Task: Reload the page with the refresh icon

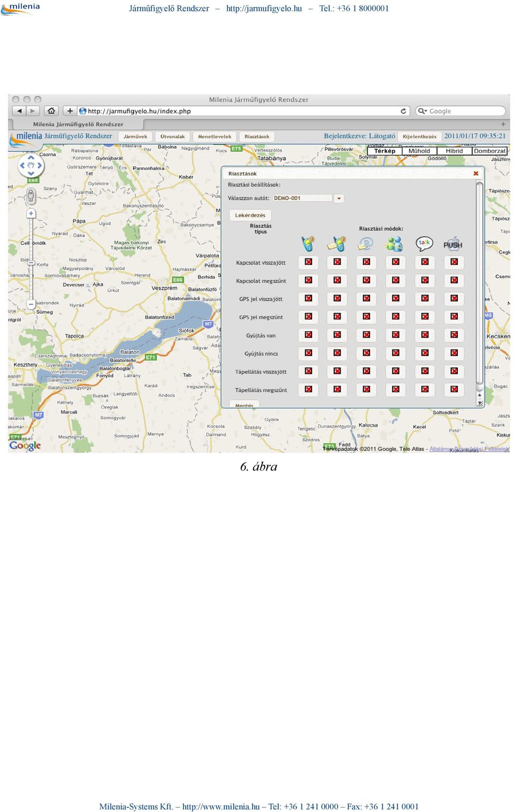Action: tap(403, 111)
